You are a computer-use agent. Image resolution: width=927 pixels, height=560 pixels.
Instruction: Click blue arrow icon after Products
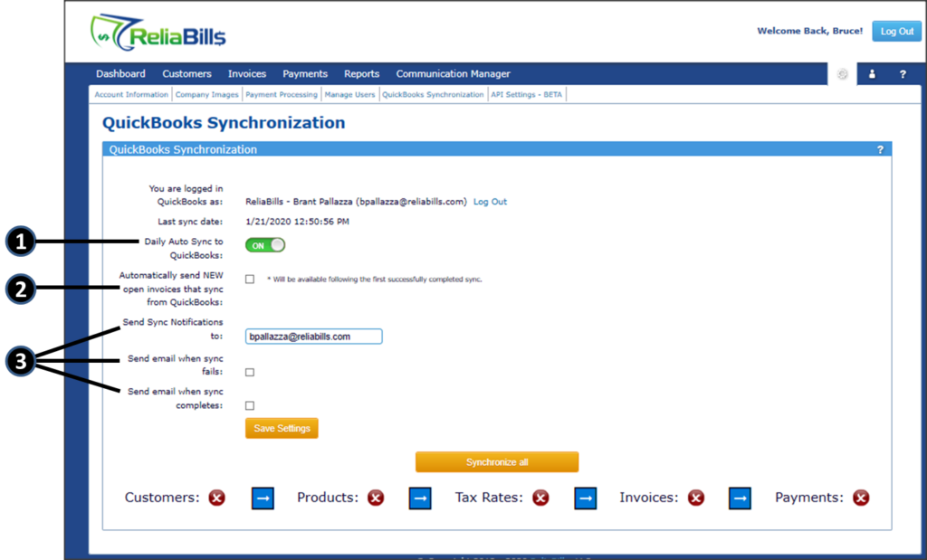tap(420, 498)
